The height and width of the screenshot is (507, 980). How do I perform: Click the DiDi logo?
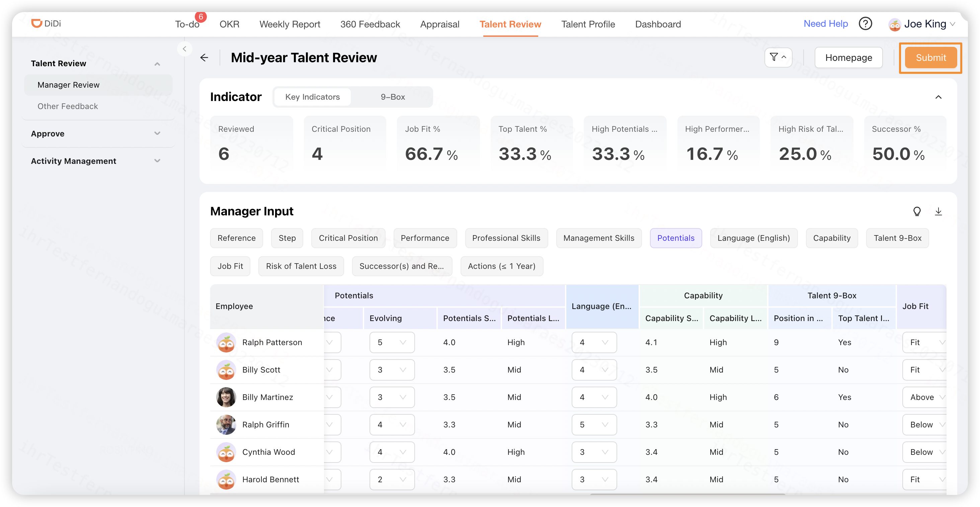point(46,23)
